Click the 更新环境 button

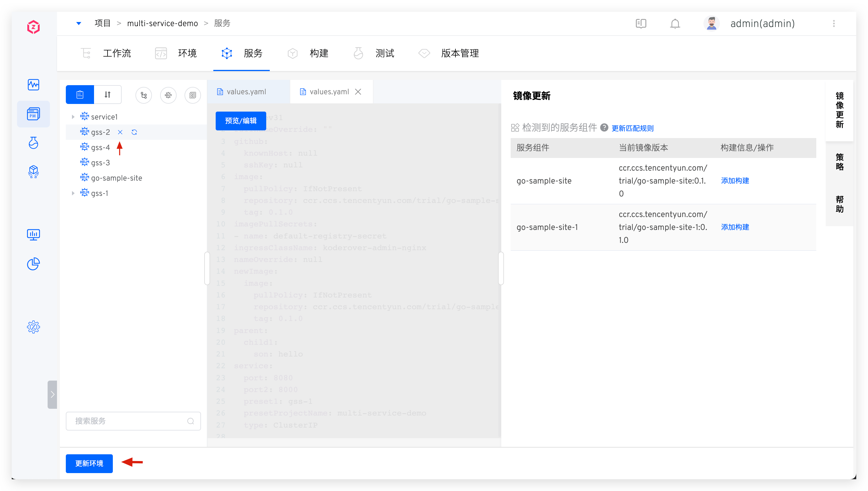click(89, 463)
